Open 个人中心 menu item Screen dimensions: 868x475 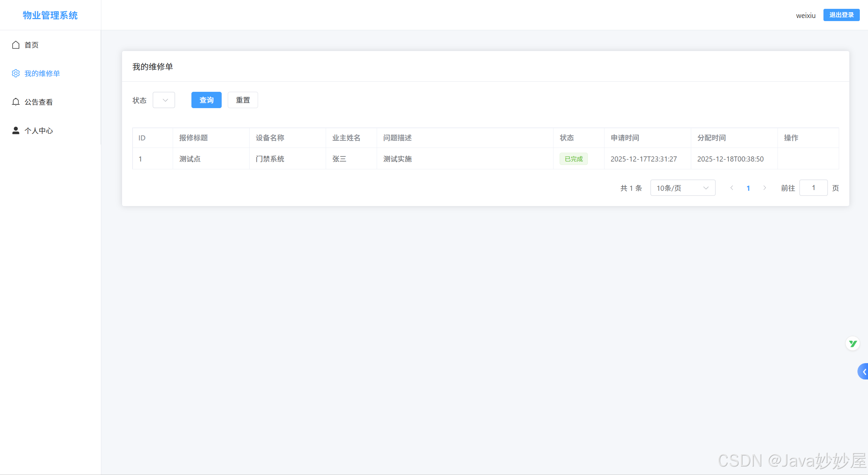(39, 131)
